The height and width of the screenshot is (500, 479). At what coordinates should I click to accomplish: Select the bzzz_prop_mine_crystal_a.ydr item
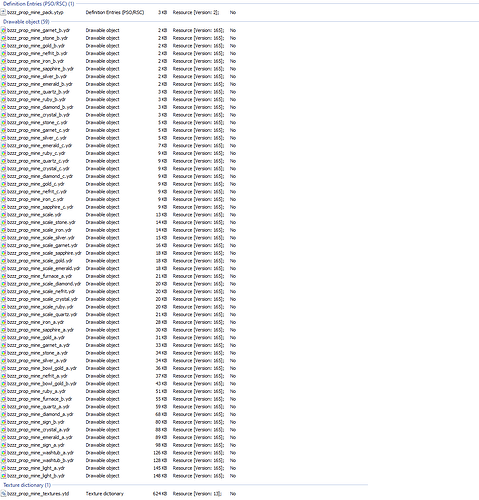(x=38, y=430)
